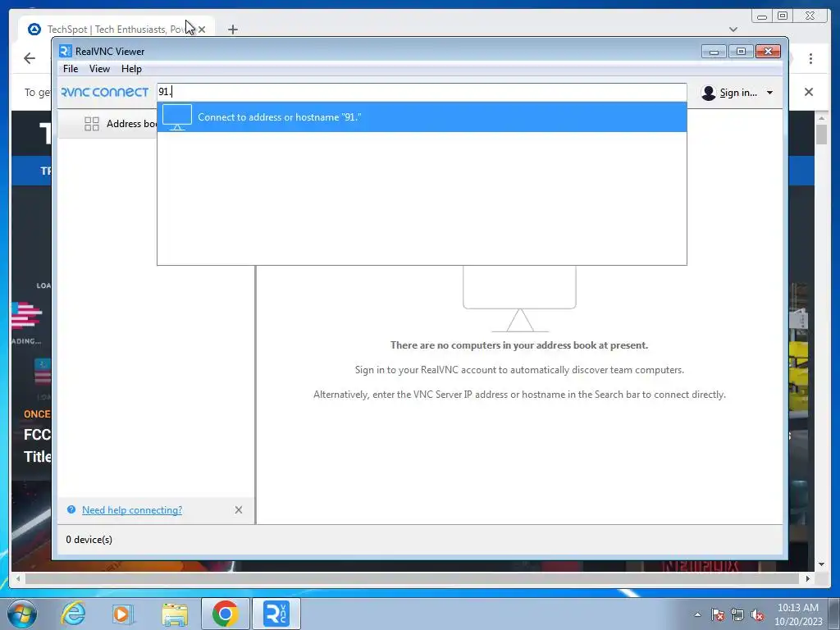Image resolution: width=840 pixels, height=630 pixels.
Task: Click the address search field containing 91.
Action: 422,92
